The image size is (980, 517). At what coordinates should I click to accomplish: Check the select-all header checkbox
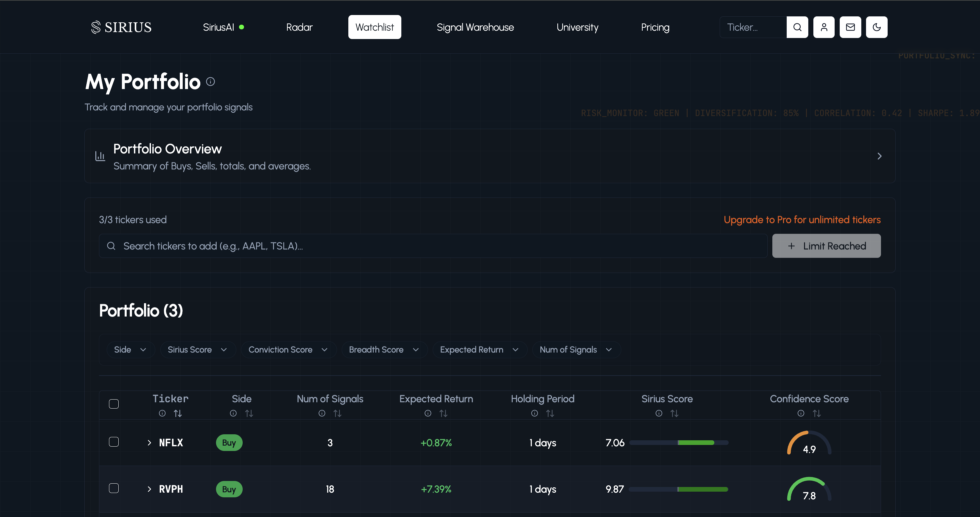point(114,404)
